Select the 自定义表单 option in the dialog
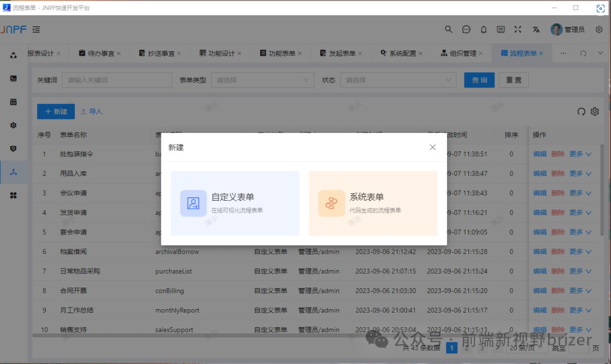 tap(234, 203)
